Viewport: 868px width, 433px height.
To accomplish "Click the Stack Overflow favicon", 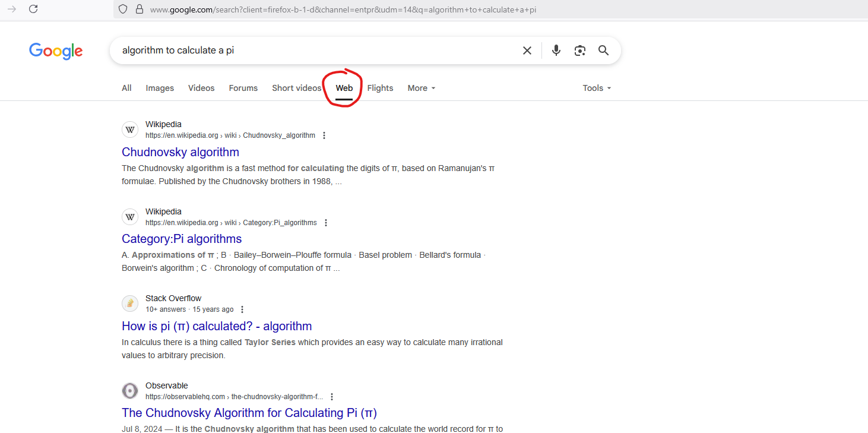I will 130,304.
